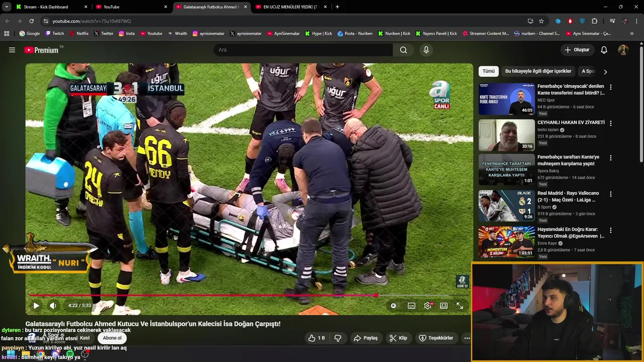Reload the page
The width and height of the screenshot is (644, 362).
point(31,21)
